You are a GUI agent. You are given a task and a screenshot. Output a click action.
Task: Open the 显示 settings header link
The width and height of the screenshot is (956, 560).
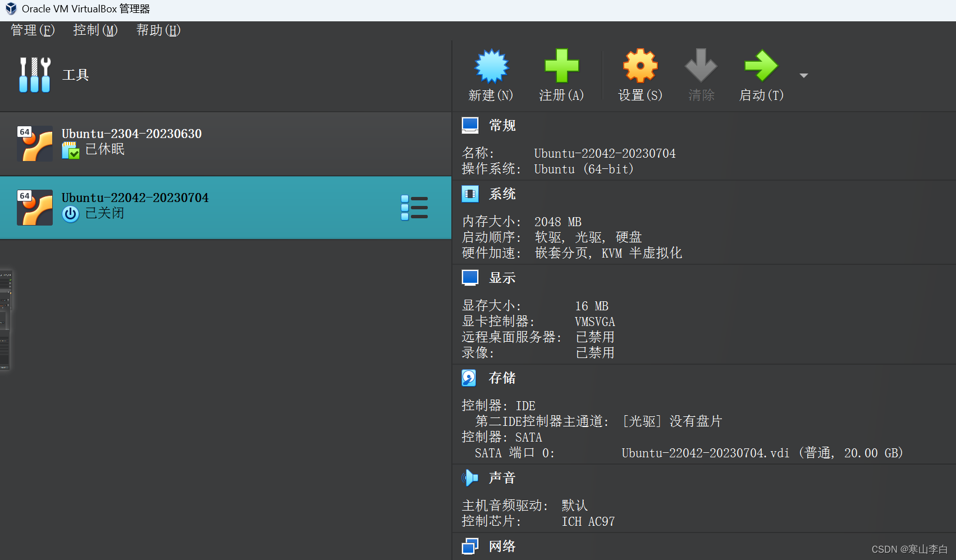point(502,278)
